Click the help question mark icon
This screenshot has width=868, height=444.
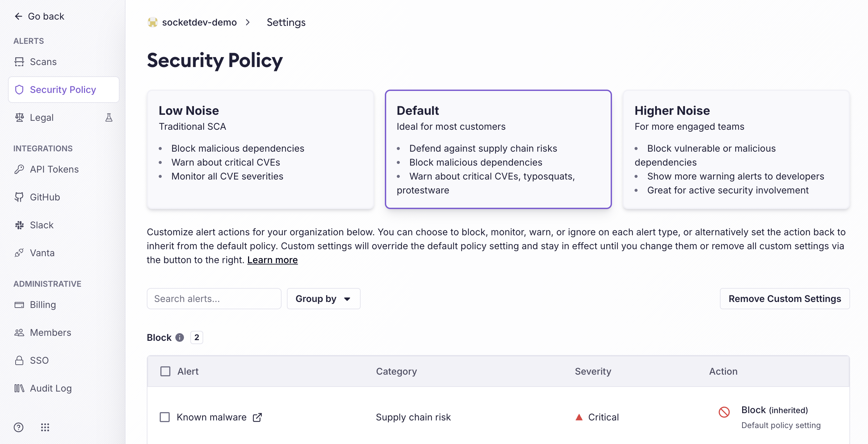tap(19, 427)
